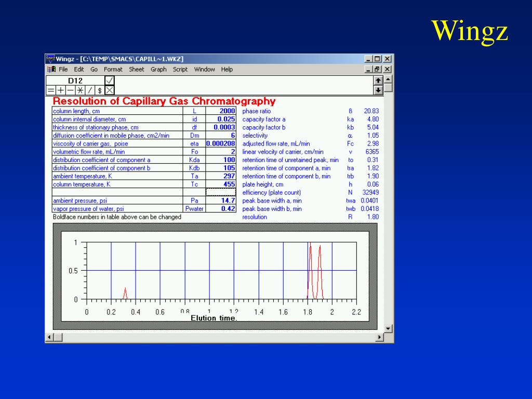The width and height of the screenshot is (532, 399).
Task: Select Kdb value 105
Action: click(220, 168)
